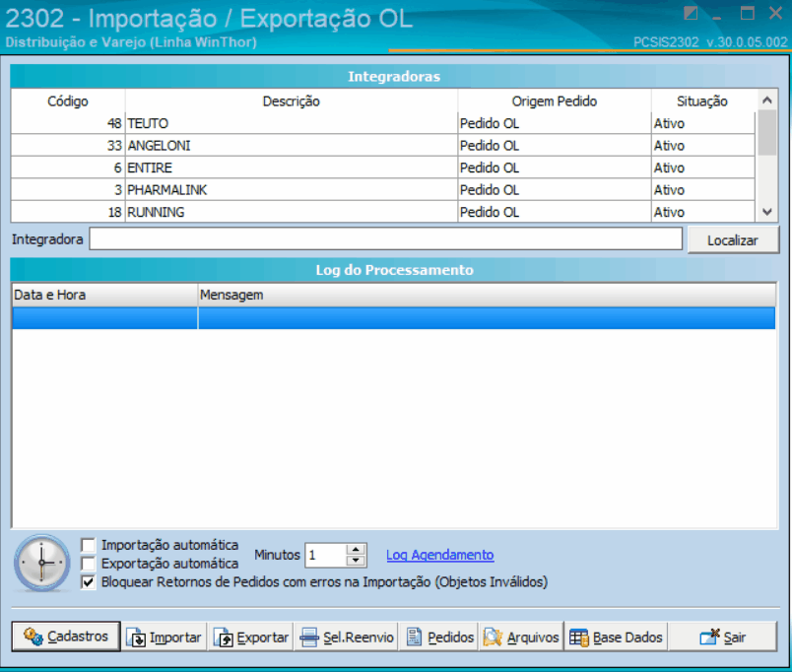Select the ANGELONI integradora row
The width and height of the screenshot is (792, 672).
coord(383,146)
